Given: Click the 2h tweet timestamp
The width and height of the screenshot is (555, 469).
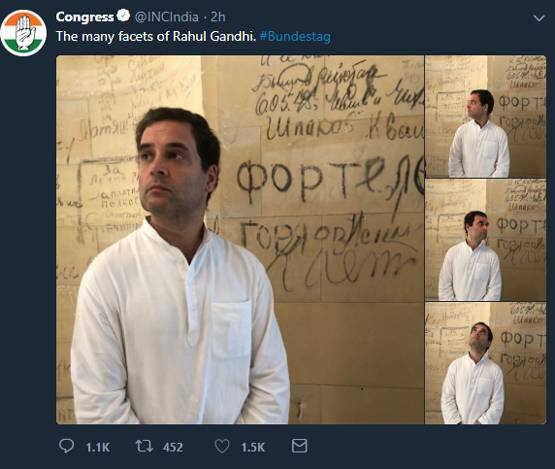Looking at the screenshot, I should (218, 17).
